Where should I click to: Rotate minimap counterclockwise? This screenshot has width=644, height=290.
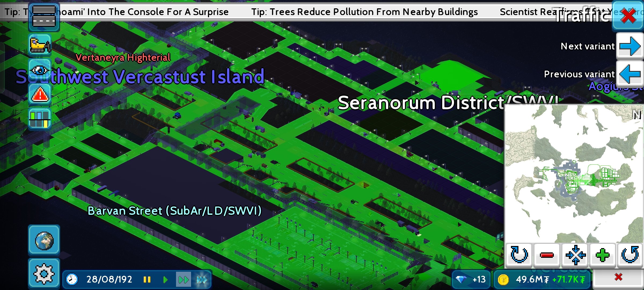(x=630, y=255)
